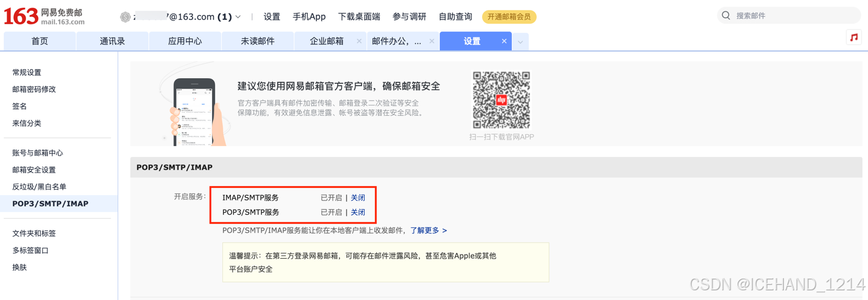Click the account avatar icon
This screenshot has height=300, width=868.
[125, 17]
